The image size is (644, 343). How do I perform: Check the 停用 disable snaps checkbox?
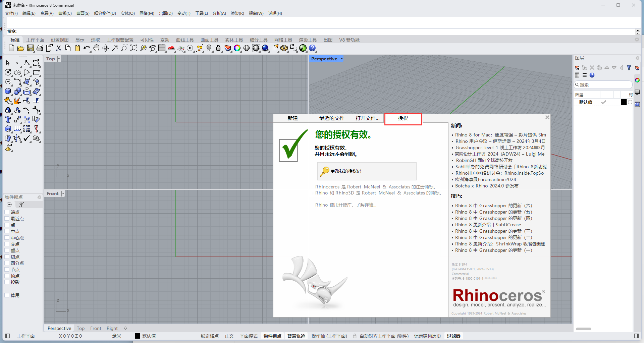pyautogui.click(x=7, y=295)
